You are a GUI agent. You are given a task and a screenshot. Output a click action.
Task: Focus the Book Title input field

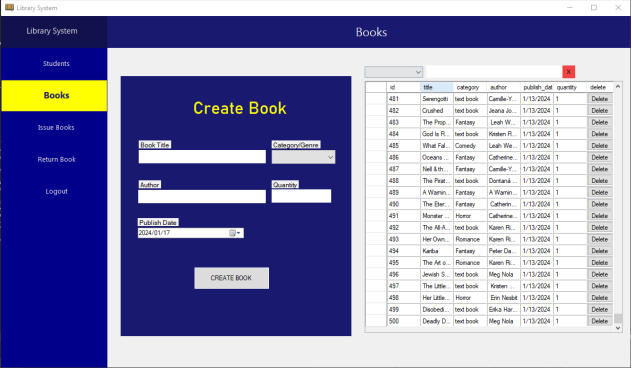(202, 157)
